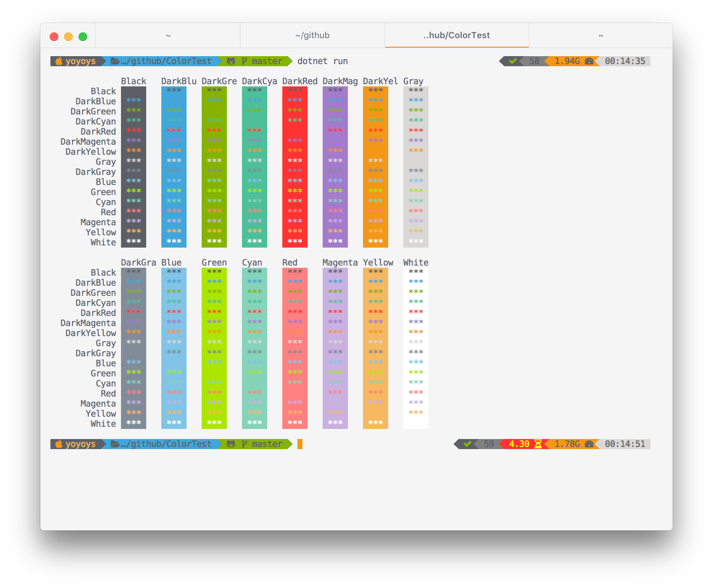Click the DarkMag purple background column

pos(335,167)
